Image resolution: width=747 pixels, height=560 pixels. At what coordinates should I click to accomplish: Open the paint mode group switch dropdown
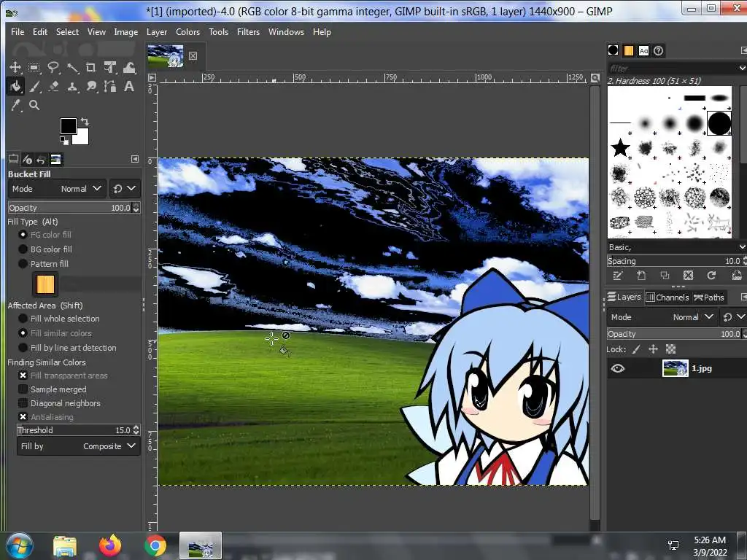click(124, 189)
